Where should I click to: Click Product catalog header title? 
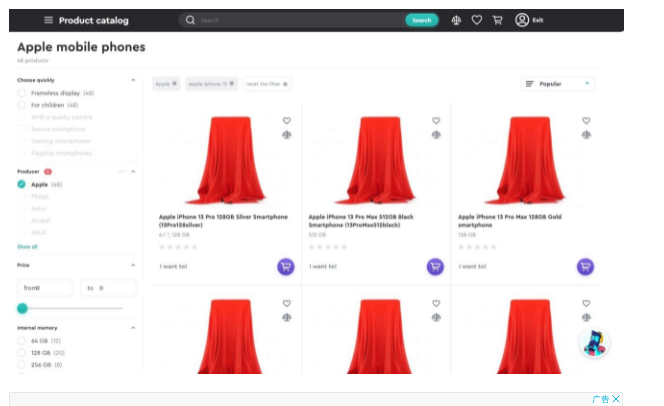(x=94, y=20)
